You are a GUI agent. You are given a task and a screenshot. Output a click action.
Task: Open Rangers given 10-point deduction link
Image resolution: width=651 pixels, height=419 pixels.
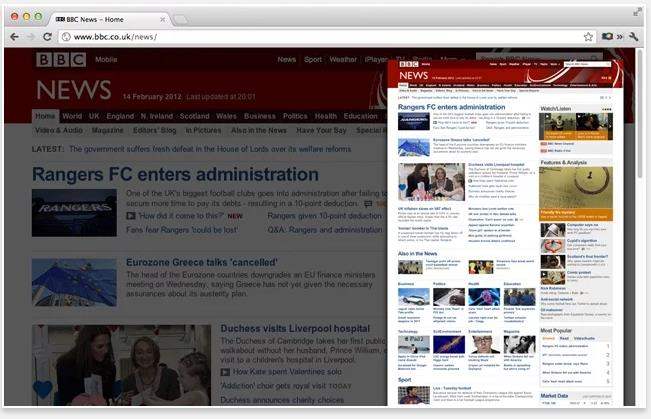click(x=324, y=216)
